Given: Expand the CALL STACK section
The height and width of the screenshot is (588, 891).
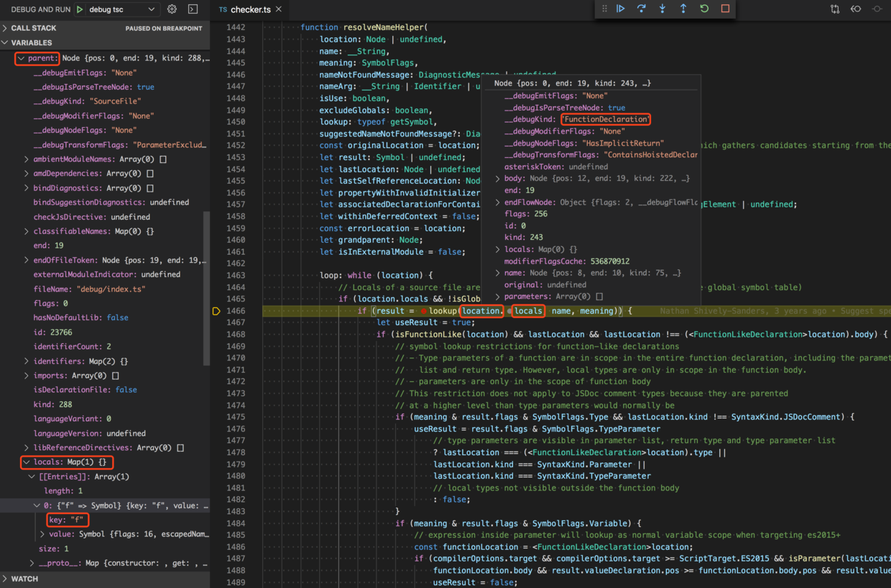Looking at the screenshot, I should pos(33,28).
